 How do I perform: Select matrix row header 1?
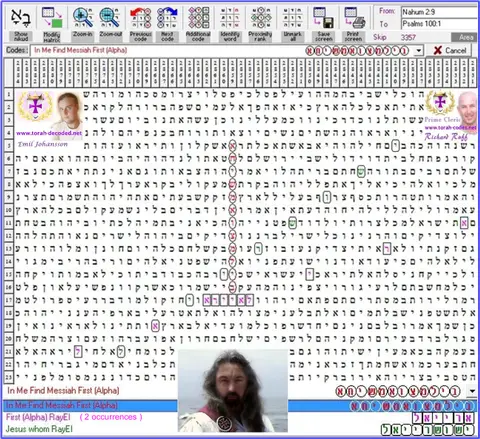pos(9,94)
